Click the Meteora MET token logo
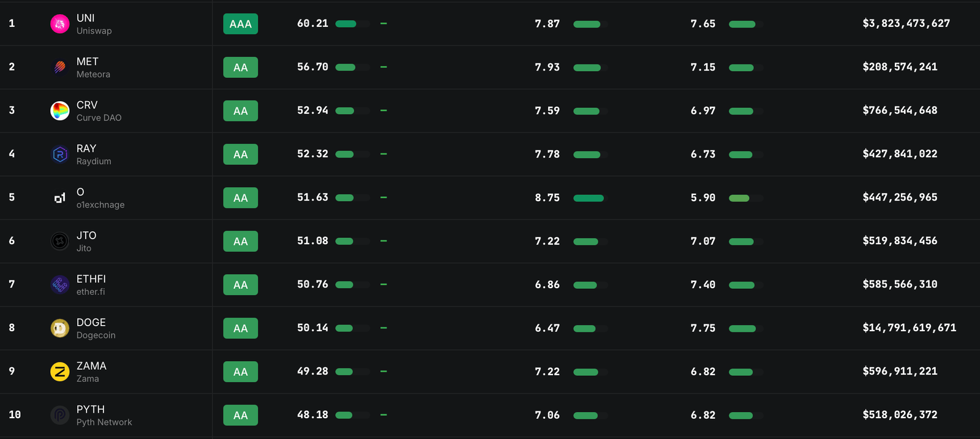This screenshot has height=439, width=980. tap(59, 67)
